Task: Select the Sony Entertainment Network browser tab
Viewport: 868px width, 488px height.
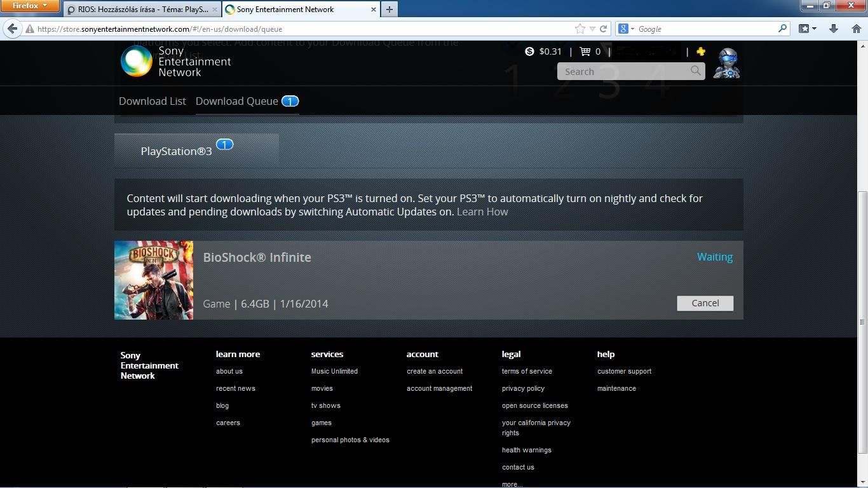Action: [x=300, y=10]
